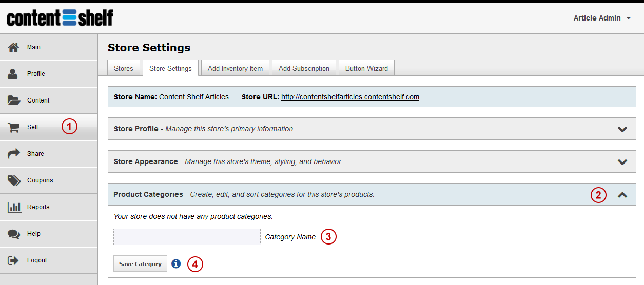Click the Reports bar chart icon
The height and width of the screenshot is (285, 644).
pos(14,207)
